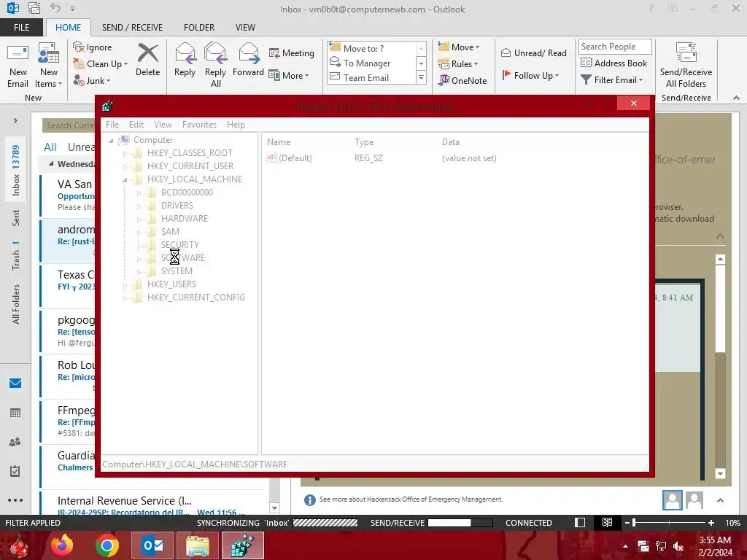Expand the Outlook folder pane
Viewport: 747px width, 560px height.
point(15,121)
